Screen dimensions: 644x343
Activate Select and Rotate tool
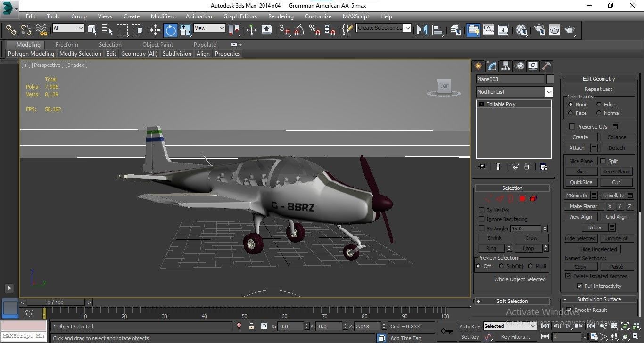click(170, 30)
